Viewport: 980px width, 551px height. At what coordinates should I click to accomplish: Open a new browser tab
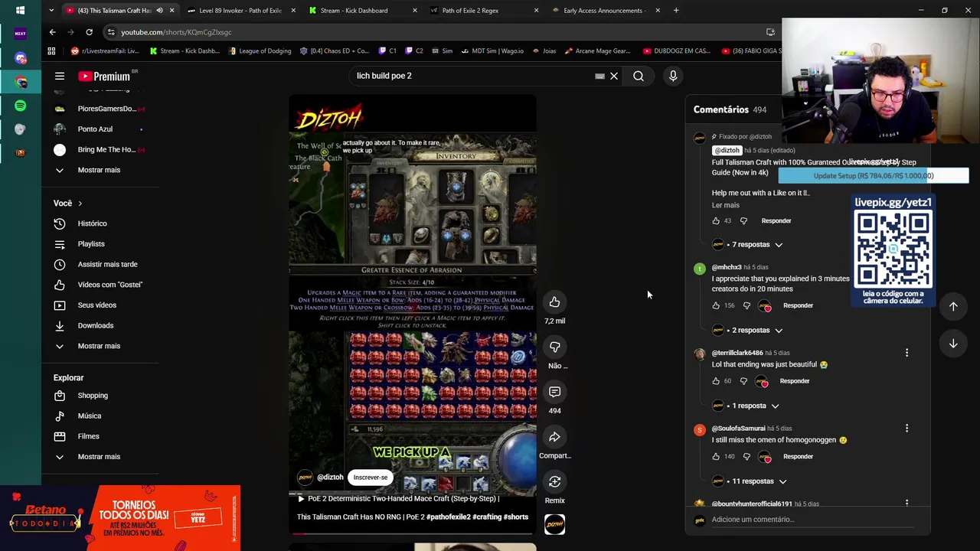[x=676, y=11]
